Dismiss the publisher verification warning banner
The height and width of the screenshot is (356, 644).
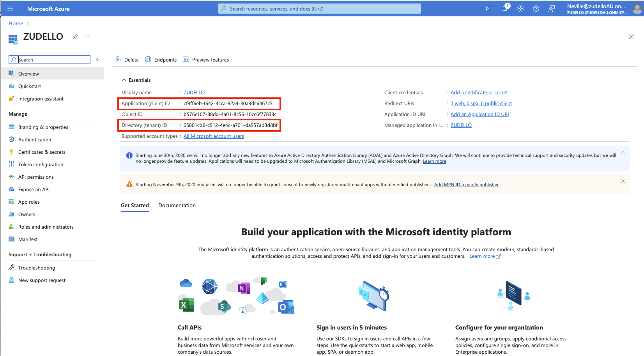(x=623, y=181)
